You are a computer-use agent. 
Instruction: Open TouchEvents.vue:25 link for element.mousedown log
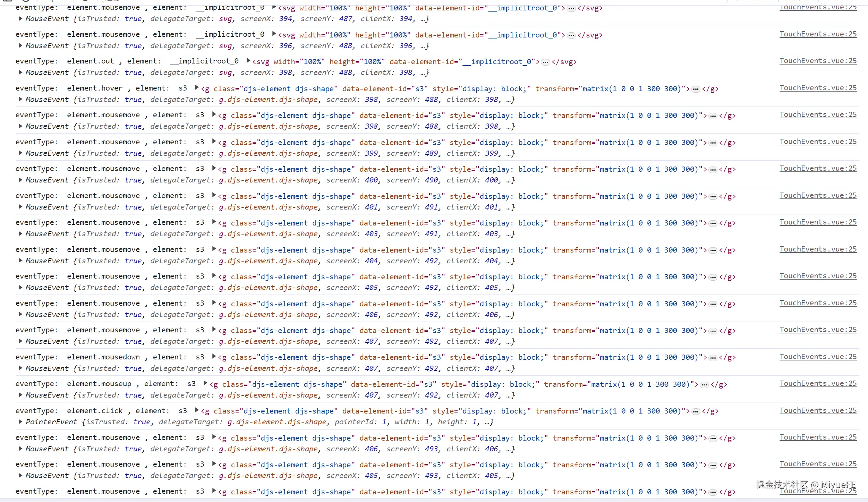(818, 357)
